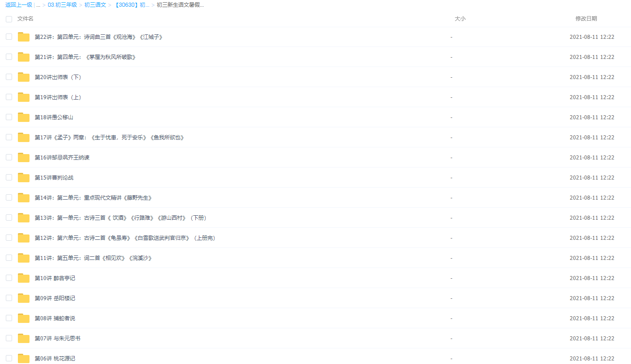Open folder icon for 第22讲 观沧海
This screenshot has height=364, width=631.
pos(24,37)
